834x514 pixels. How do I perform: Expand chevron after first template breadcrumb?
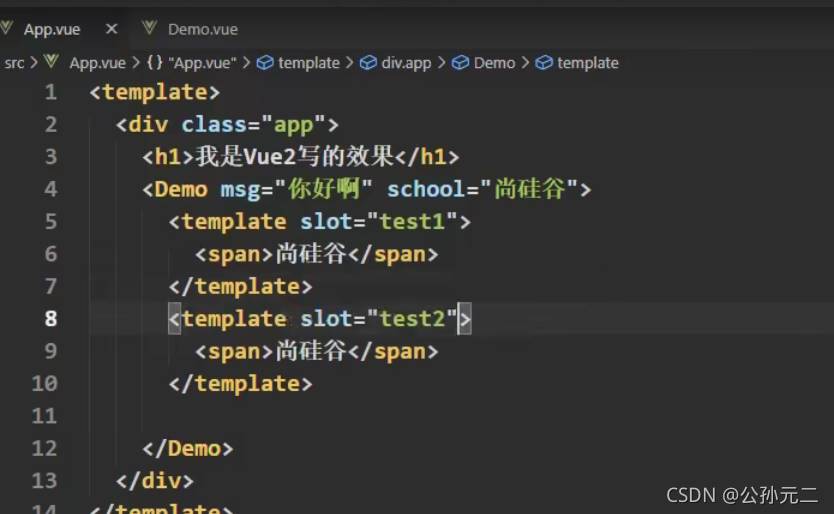349,63
